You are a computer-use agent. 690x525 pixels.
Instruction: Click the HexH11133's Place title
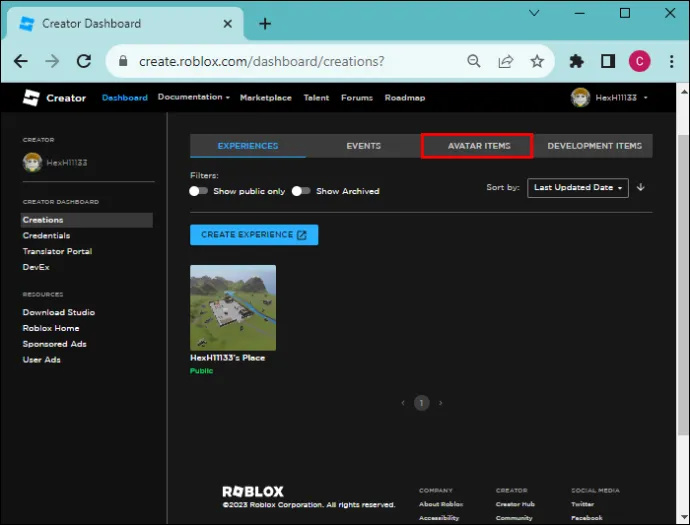pyautogui.click(x=228, y=358)
